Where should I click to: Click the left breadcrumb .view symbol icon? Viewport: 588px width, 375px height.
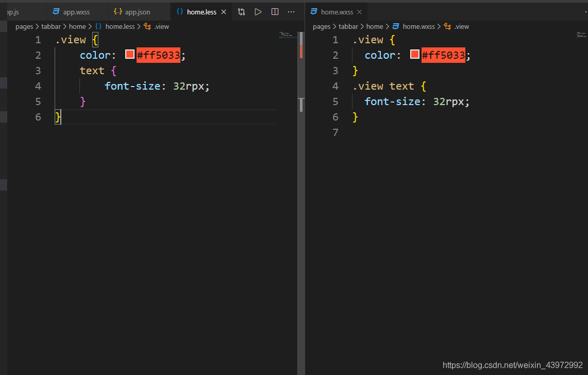click(147, 27)
